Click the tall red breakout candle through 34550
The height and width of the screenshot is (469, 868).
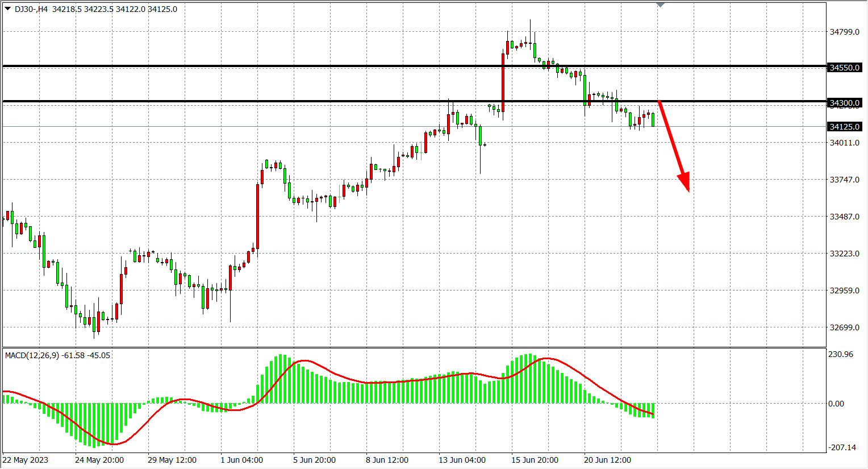503,82
